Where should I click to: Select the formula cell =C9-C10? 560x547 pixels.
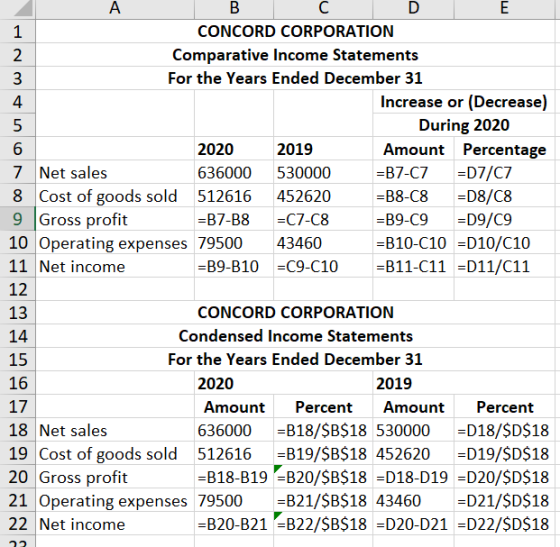[x=323, y=266]
